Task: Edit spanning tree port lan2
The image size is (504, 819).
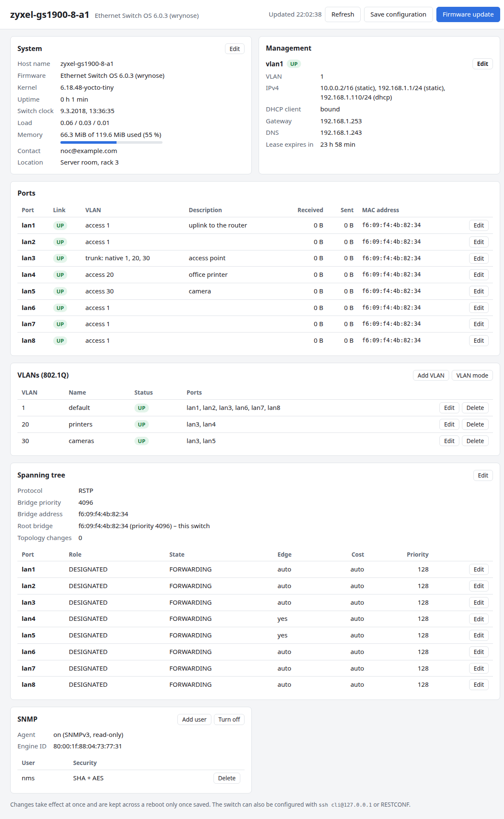Action: click(478, 586)
